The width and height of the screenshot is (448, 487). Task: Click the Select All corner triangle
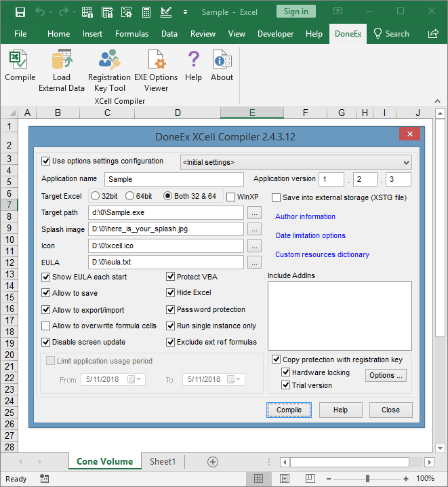12,113
